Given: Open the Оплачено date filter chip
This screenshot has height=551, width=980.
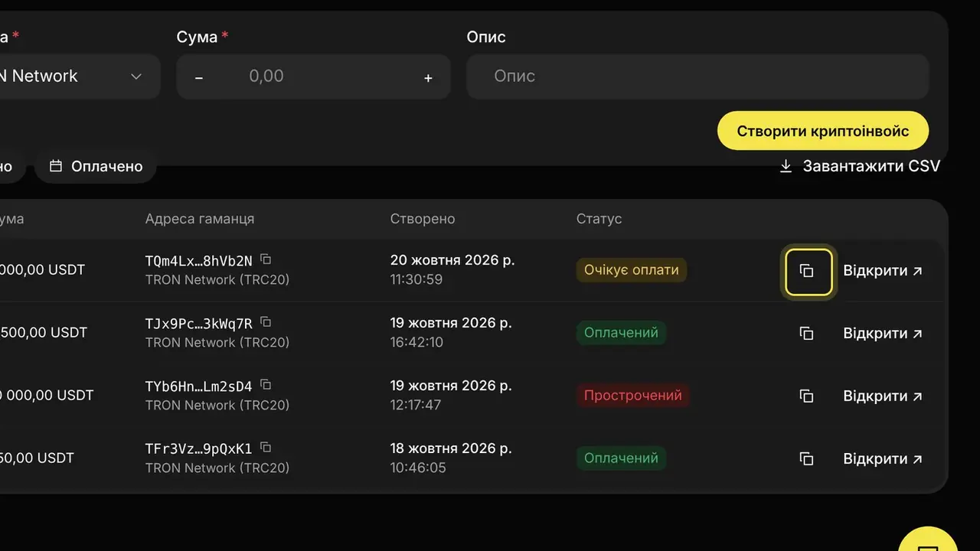Looking at the screenshot, I should pyautogui.click(x=96, y=166).
